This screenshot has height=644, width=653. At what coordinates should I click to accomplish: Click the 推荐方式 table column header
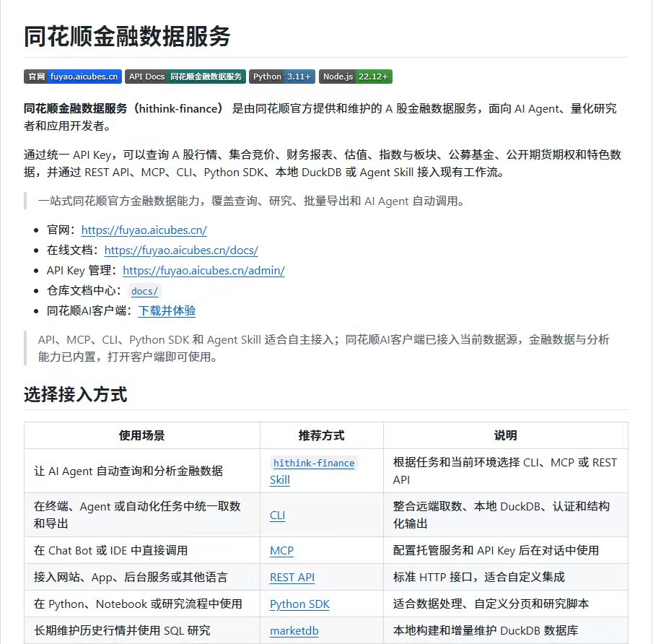coord(322,435)
